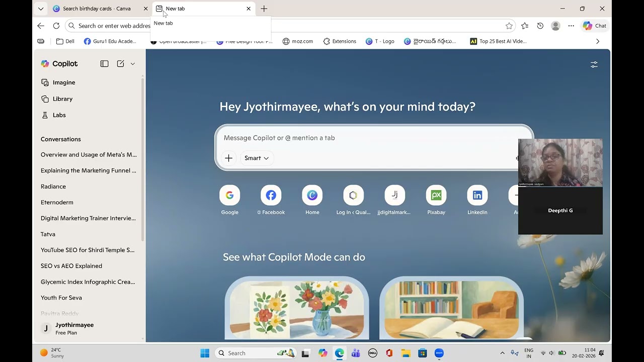Open Radiance conversation

53,187
